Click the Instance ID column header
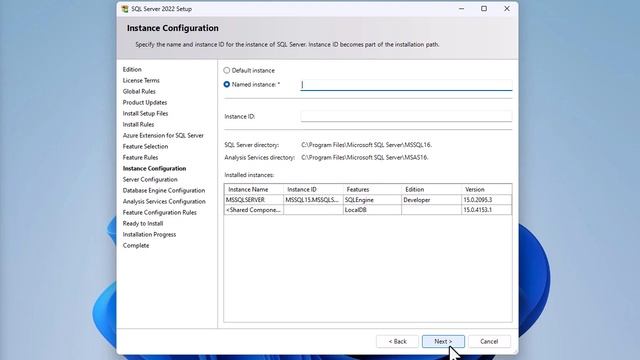This screenshot has width=640, height=360. (x=313, y=189)
